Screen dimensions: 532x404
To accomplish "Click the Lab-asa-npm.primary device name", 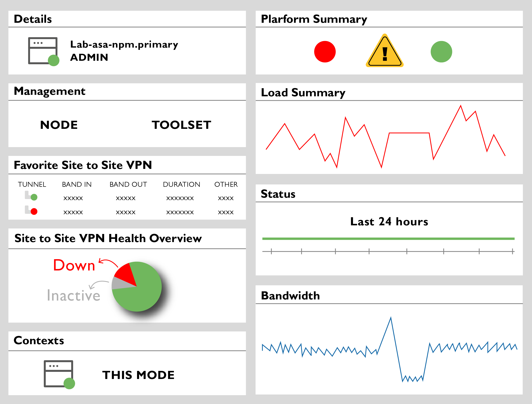I will [x=124, y=45].
